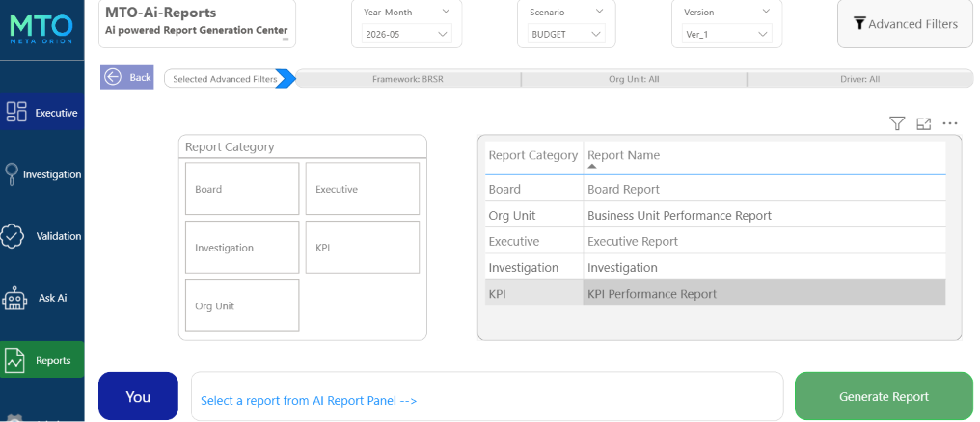Open the Investigation magnifier icon in sidebar

click(x=12, y=174)
